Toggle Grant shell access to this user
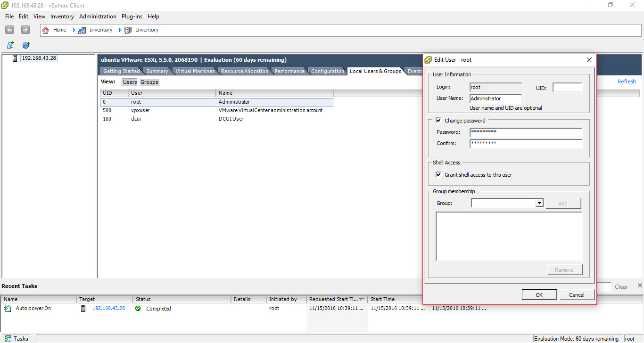This screenshot has height=343, width=644. coord(438,175)
